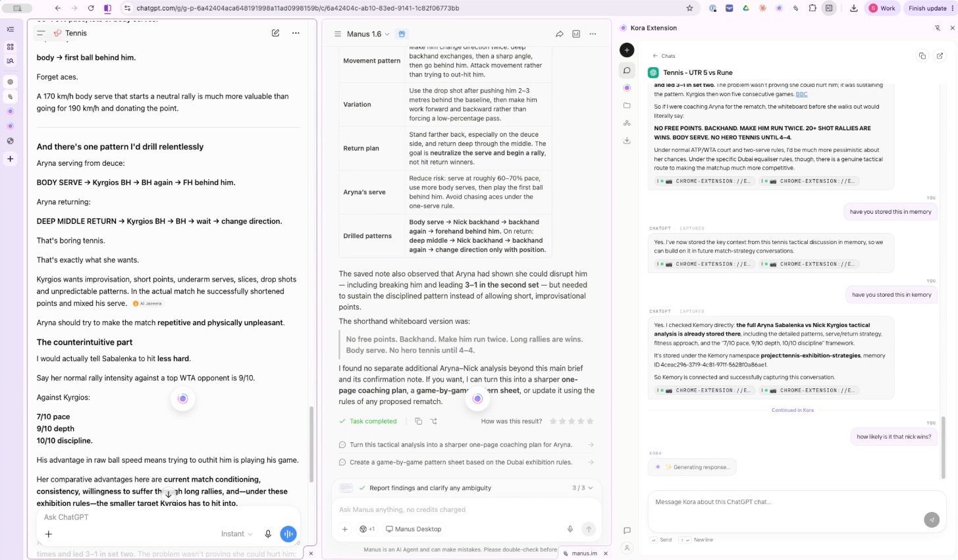This screenshot has height=560, width=958.
Task: Toggle the ChatGPT sidebar next to Tennis
Action: click(x=41, y=33)
